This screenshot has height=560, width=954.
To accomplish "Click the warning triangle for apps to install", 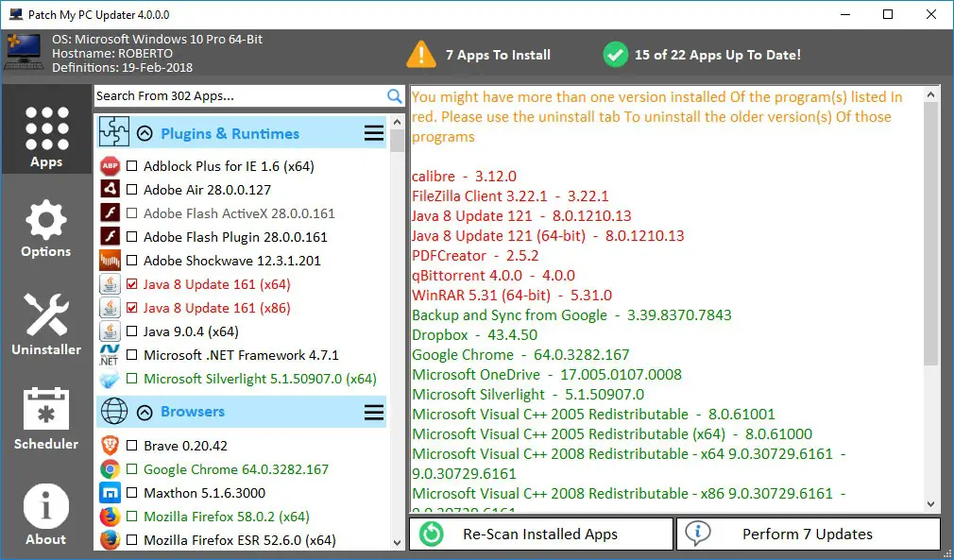I will 421,54.
